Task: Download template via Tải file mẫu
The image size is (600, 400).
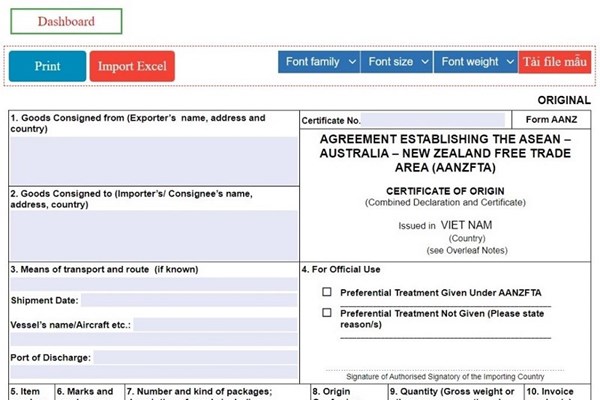Action: coord(554,62)
